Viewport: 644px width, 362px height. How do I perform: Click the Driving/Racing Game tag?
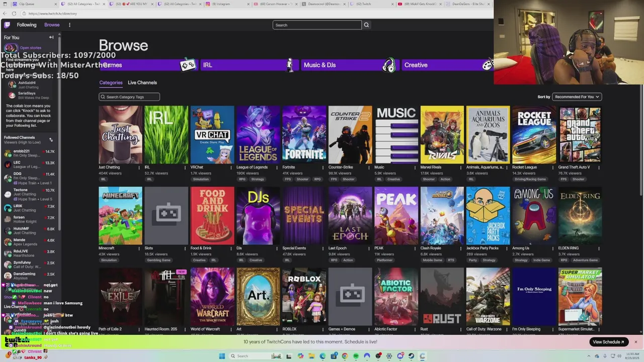click(x=530, y=179)
